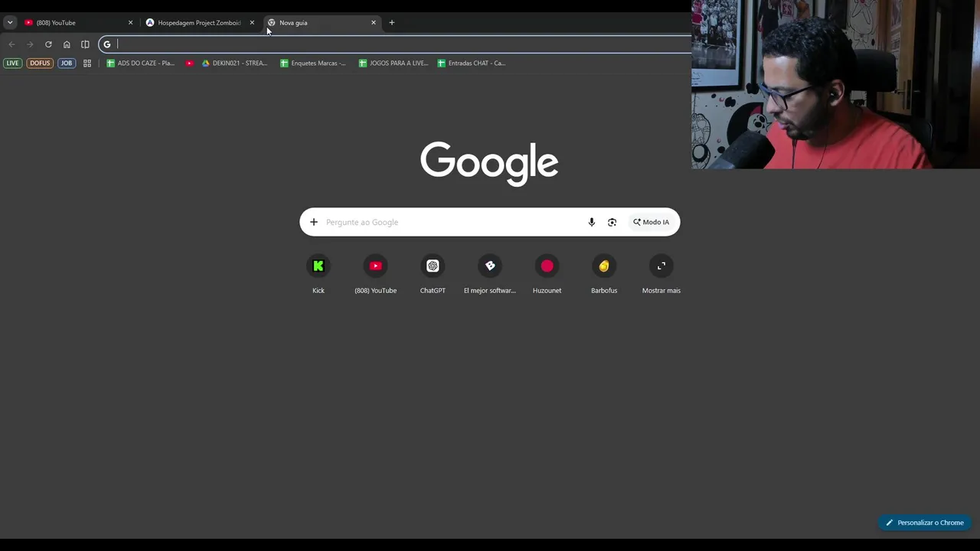Open the ADS DO CAZE bookmark
This screenshot has height=551, width=980.
(141, 64)
